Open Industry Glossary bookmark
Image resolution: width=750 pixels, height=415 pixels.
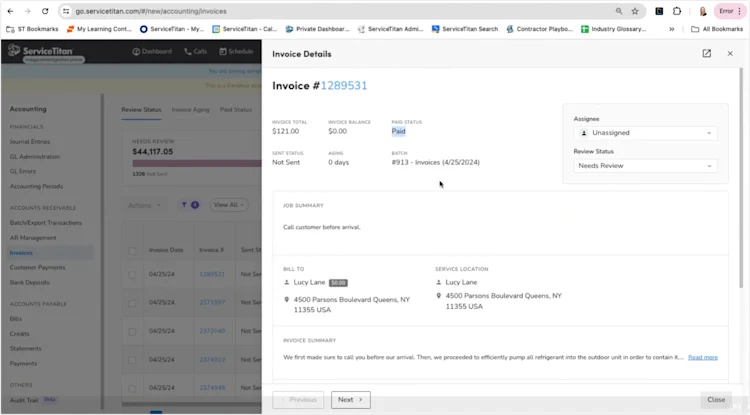point(614,29)
